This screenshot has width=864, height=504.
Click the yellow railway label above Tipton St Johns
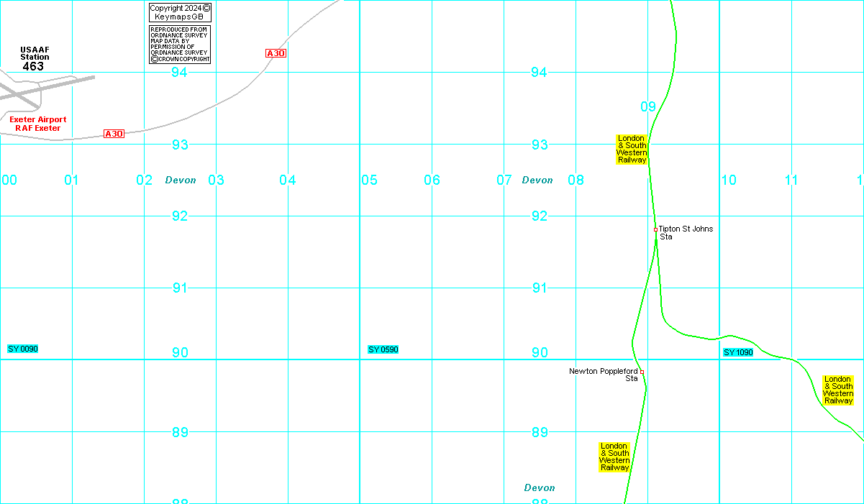631,149
